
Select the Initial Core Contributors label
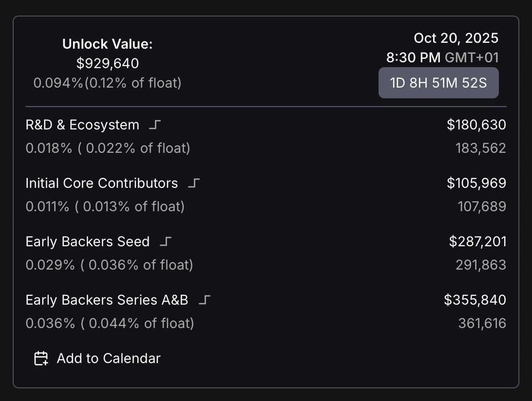102,183
